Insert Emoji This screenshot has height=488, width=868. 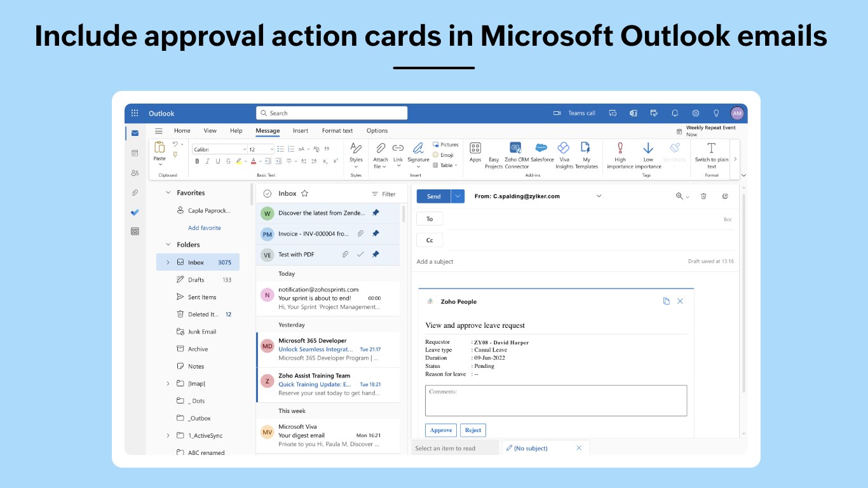443,154
